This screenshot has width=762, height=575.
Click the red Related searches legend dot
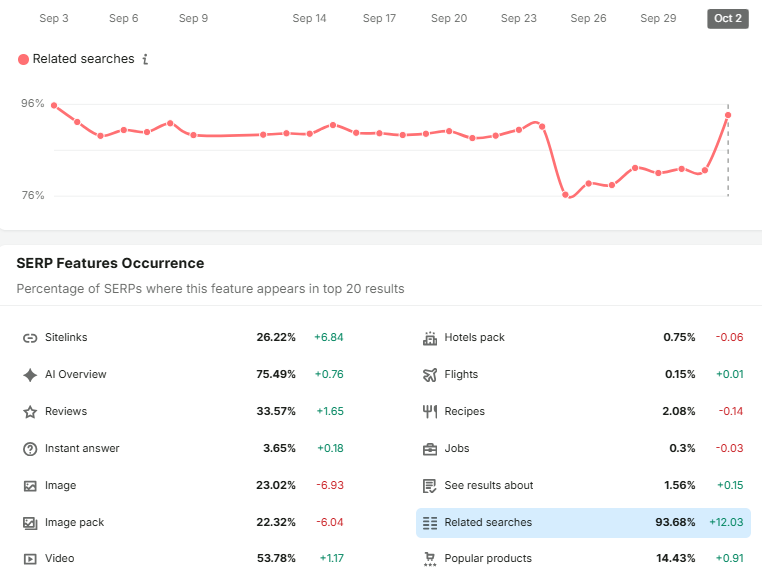coord(23,59)
